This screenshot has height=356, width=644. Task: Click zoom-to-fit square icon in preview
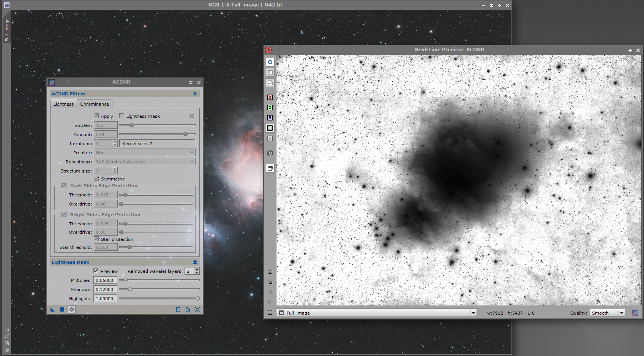point(270,271)
